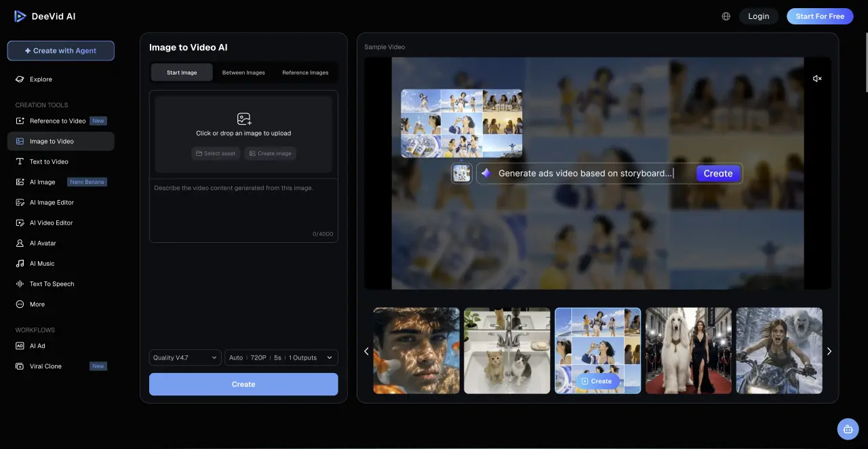Switch to the Reference Images tab
868x449 pixels.
(x=305, y=73)
